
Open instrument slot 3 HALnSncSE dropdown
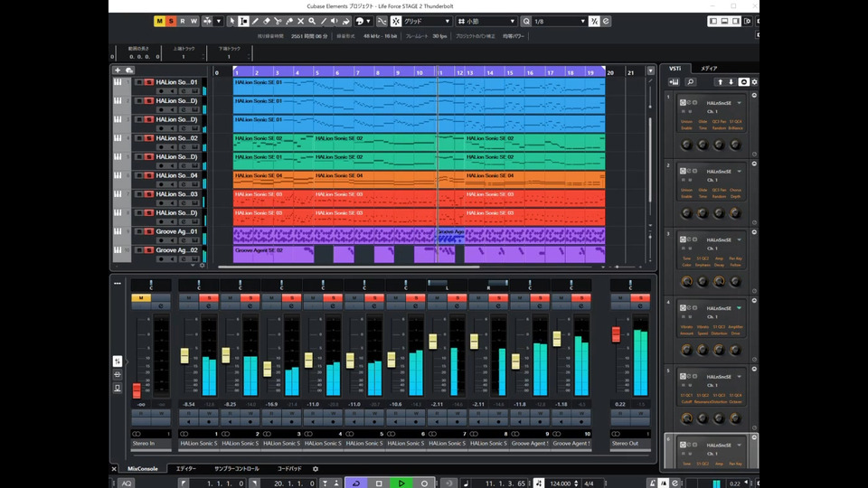[x=739, y=239]
